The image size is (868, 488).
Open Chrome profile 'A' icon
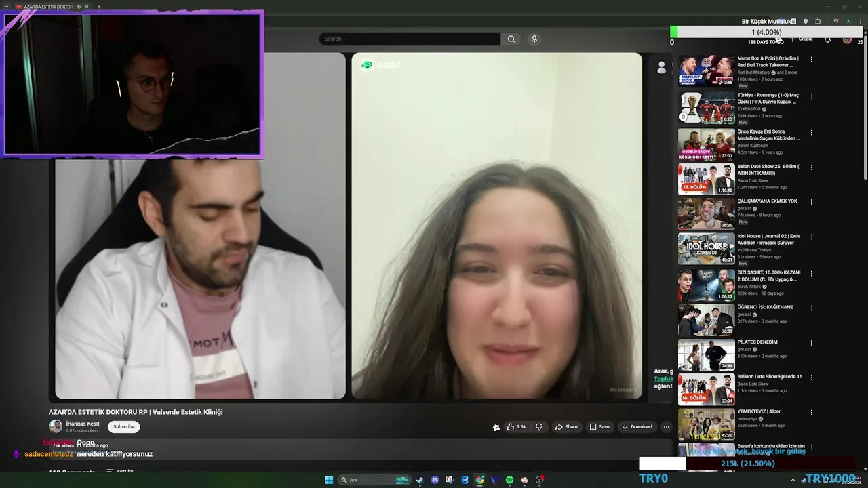pyautogui.click(x=848, y=22)
